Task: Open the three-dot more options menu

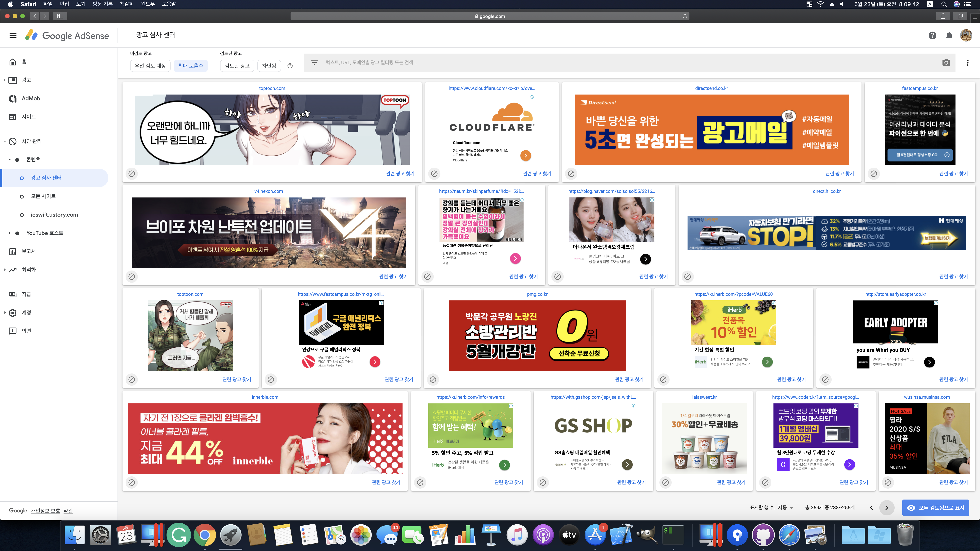Action: pyautogui.click(x=967, y=62)
